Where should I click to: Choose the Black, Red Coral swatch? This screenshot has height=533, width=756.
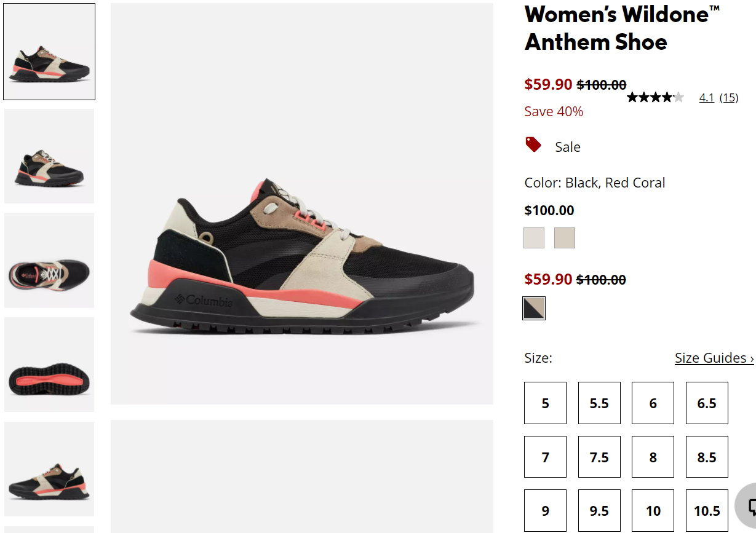tap(534, 309)
